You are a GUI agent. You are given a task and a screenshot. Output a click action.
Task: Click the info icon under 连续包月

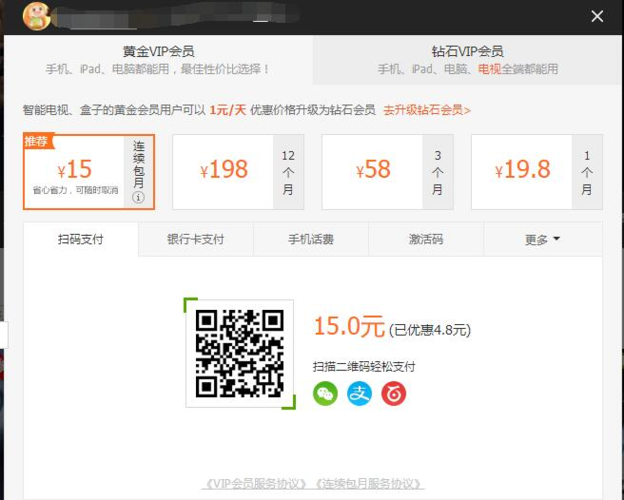(x=139, y=198)
